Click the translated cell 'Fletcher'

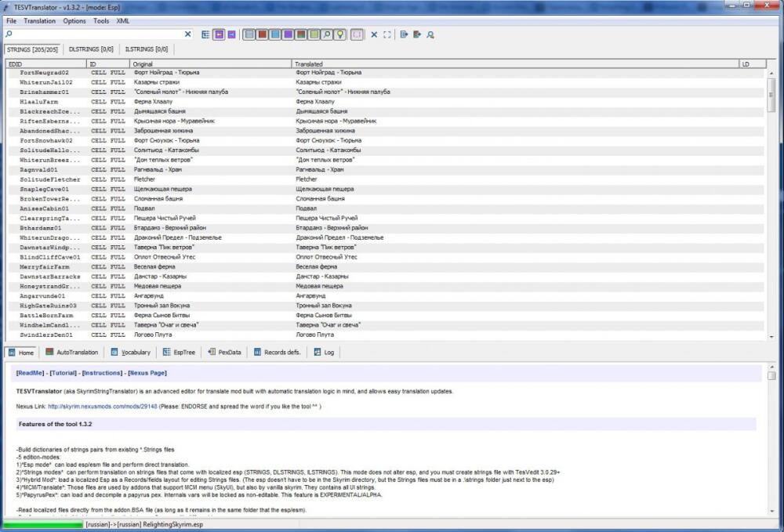(x=306, y=179)
